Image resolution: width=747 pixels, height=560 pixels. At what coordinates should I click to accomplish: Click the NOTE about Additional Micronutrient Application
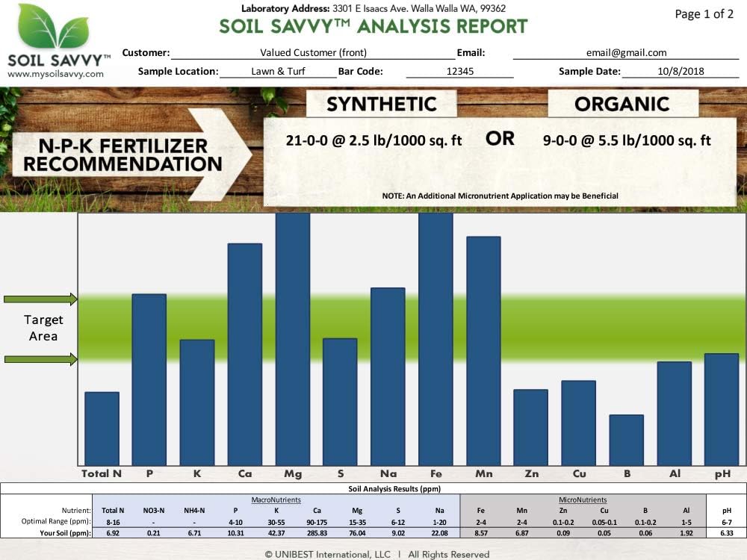(x=500, y=196)
